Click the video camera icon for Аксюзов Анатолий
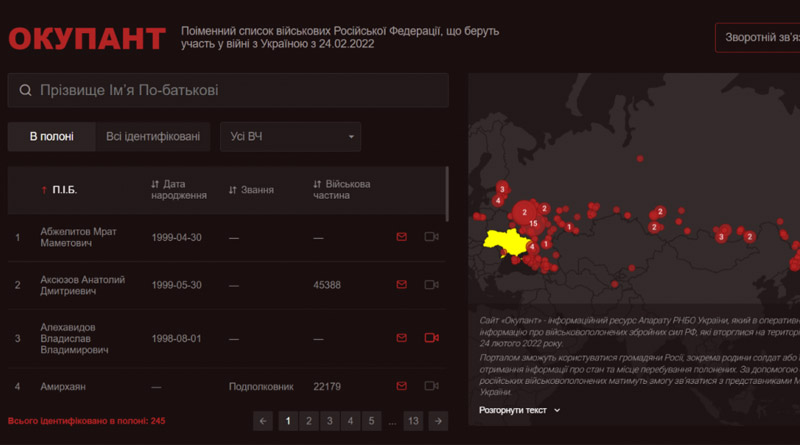Image resolution: width=800 pixels, height=445 pixels. [x=431, y=285]
